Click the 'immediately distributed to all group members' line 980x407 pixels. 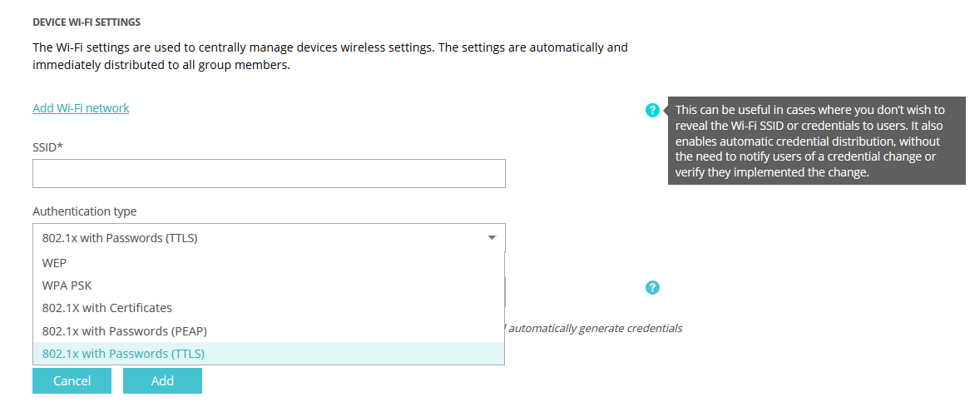161,65
